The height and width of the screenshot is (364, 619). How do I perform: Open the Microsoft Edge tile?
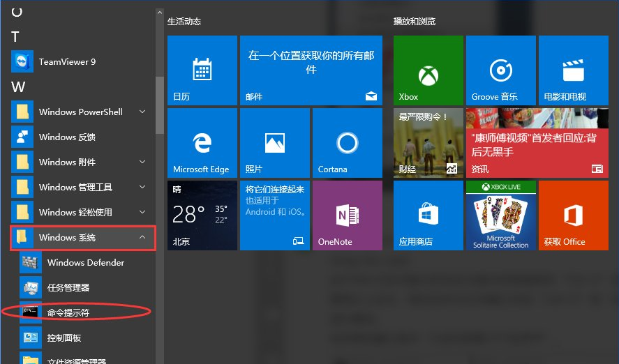pos(202,143)
